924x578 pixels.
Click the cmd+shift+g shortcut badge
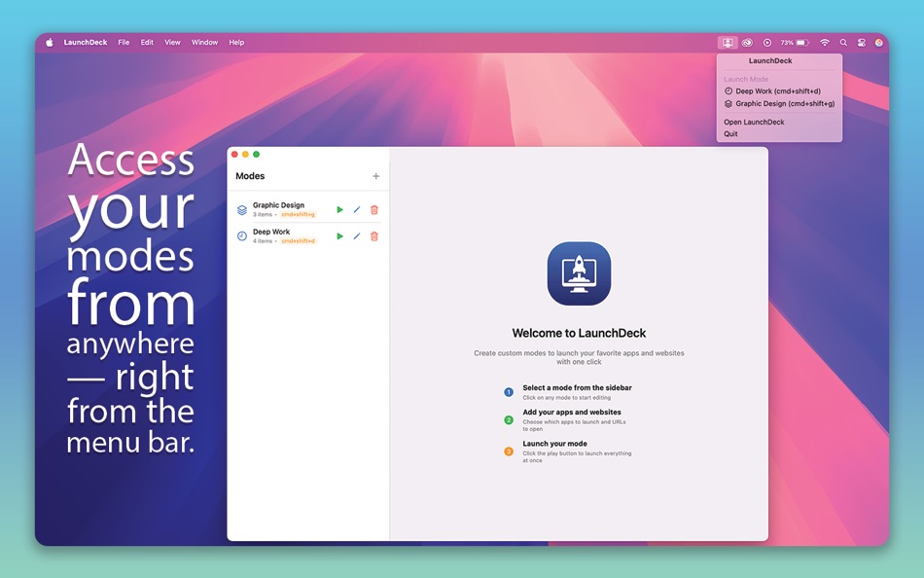pyautogui.click(x=299, y=215)
